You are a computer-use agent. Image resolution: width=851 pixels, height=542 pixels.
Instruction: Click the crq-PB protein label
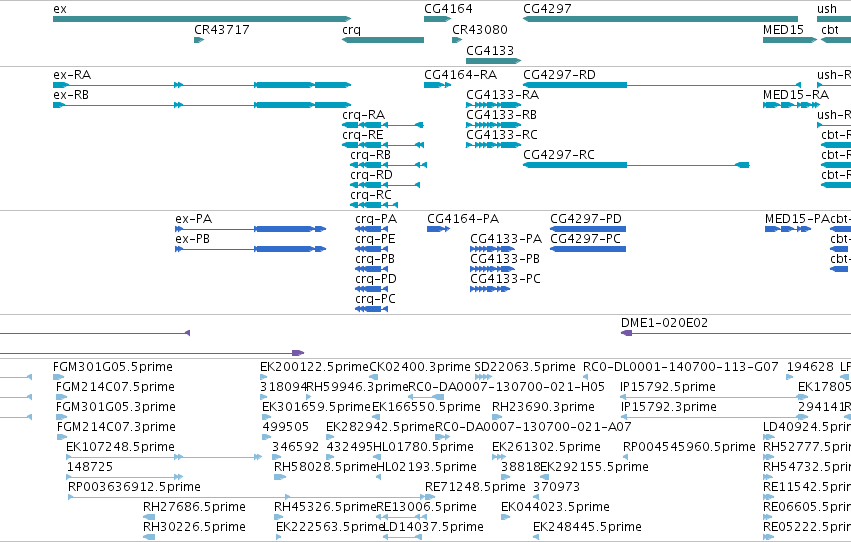point(375,259)
